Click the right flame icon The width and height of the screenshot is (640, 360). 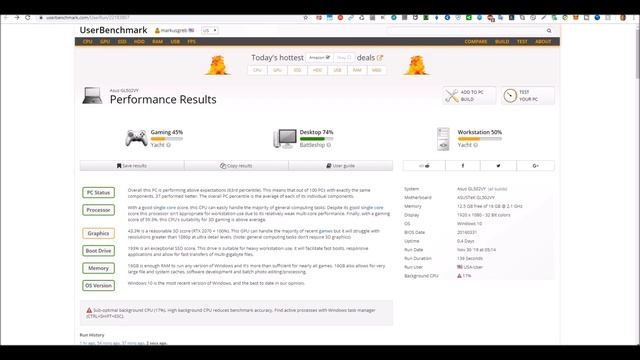[x=416, y=65]
